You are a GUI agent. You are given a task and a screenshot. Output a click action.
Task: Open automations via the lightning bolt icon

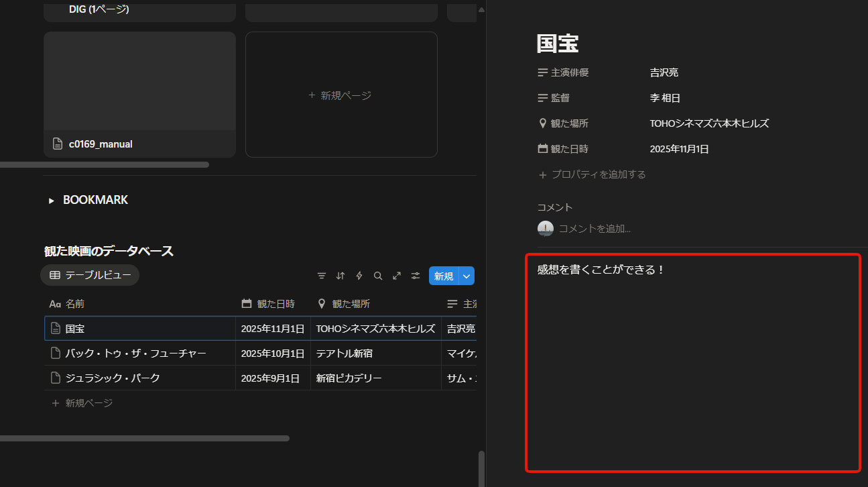(x=359, y=276)
